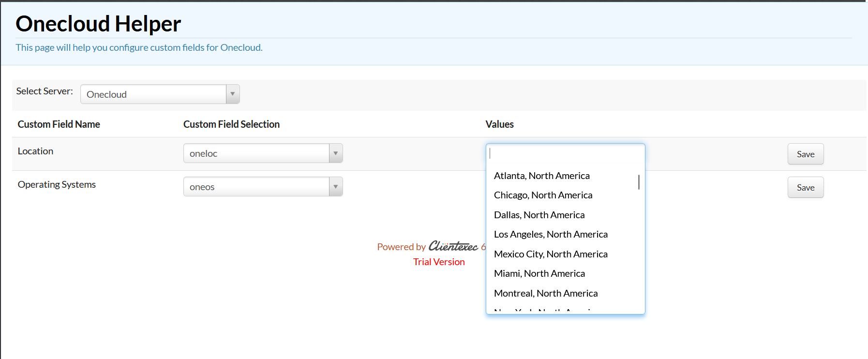Image resolution: width=868 pixels, height=359 pixels.
Task: Click the values list scrollbar thumb
Action: click(639, 182)
